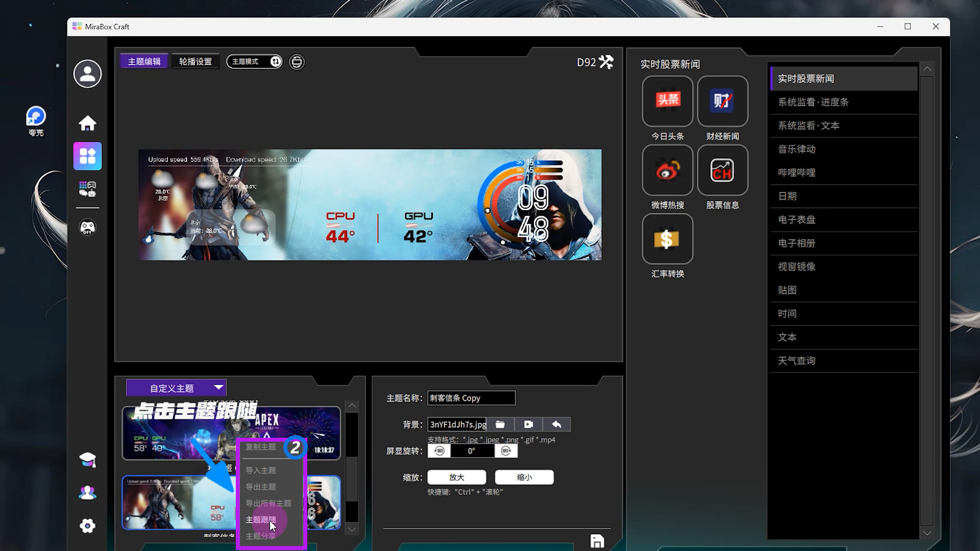Switch to the 主题编辑 tab
This screenshot has height=551, width=980.
[x=144, y=62]
